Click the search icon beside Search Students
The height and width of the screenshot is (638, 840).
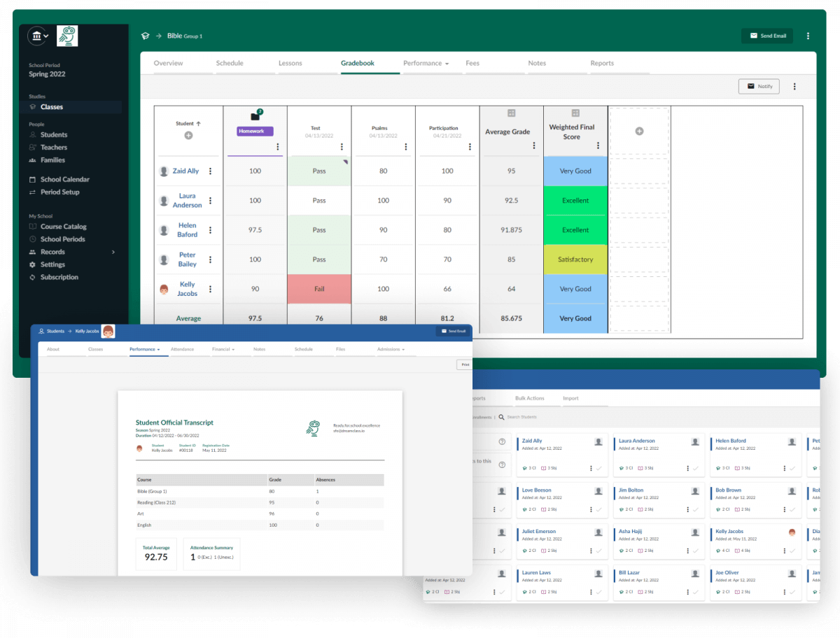pyautogui.click(x=503, y=417)
